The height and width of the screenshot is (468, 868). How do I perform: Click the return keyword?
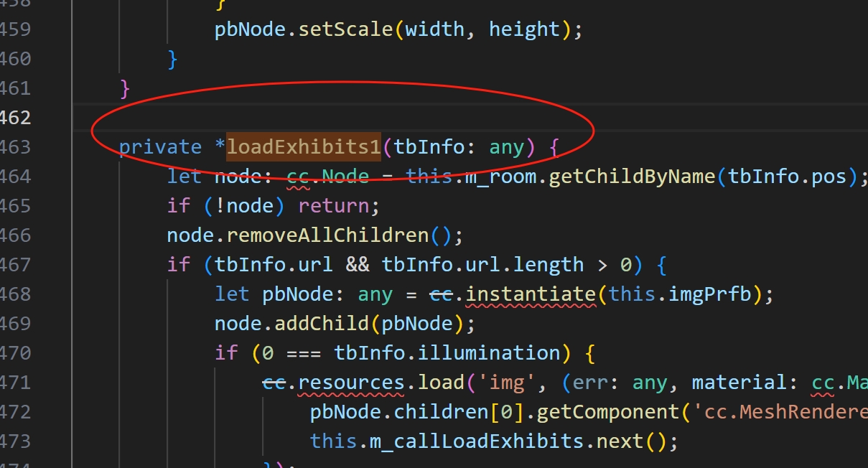pos(333,206)
